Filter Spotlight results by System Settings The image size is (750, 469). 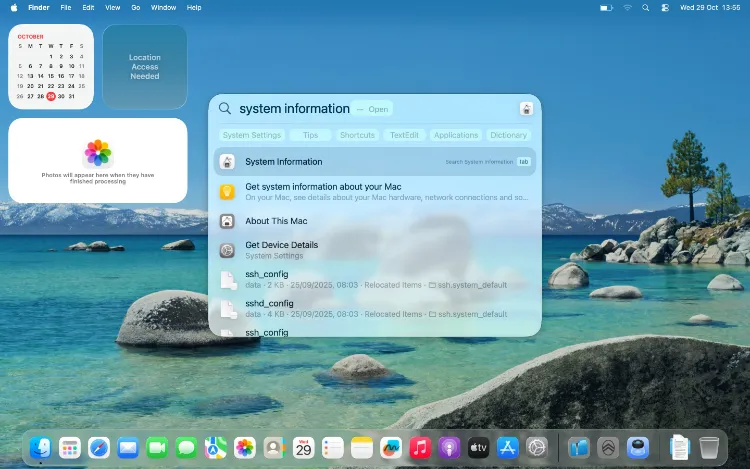tap(252, 135)
